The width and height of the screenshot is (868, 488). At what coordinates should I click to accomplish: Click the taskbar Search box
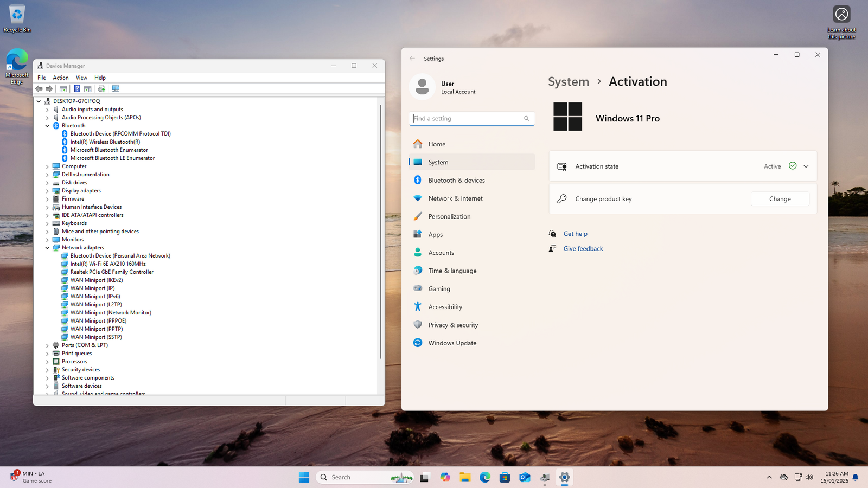(365, 477)
